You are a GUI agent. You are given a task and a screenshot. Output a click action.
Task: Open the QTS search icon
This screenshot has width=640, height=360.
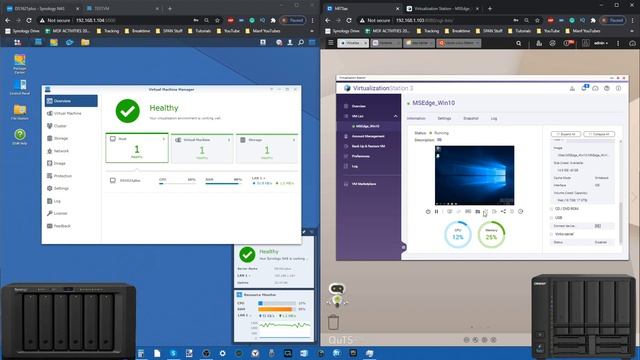pyautogui.click(x=518, y=43)
